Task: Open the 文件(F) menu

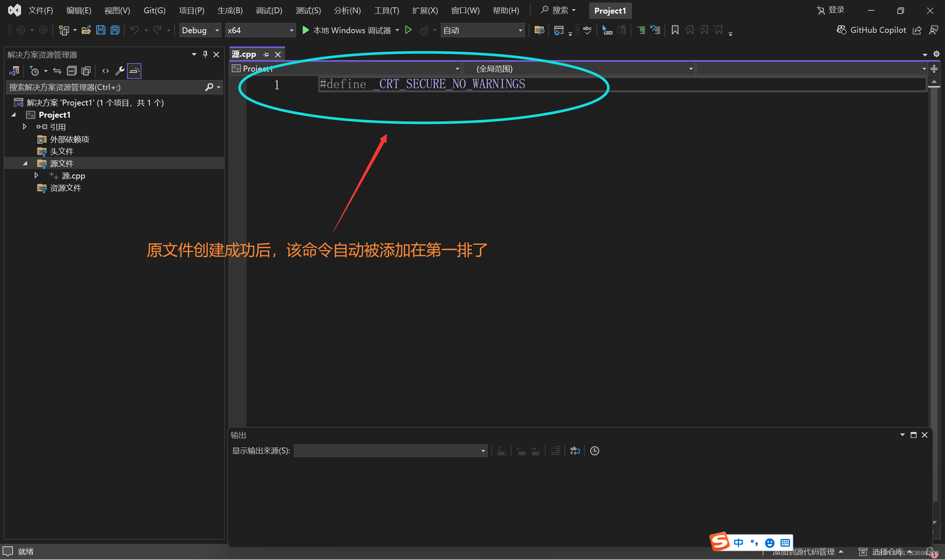Action: (41, 11)
